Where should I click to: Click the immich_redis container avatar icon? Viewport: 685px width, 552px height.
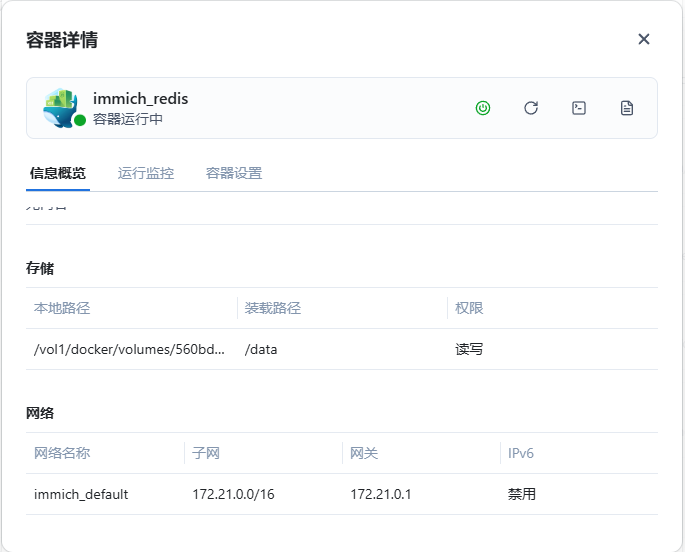[x=61, y=107]
